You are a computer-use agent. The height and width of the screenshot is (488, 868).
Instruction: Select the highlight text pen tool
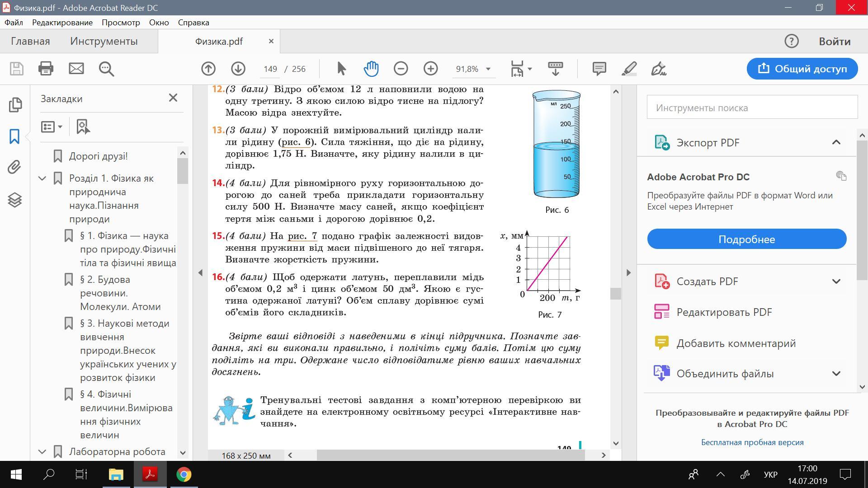point(629,69)
